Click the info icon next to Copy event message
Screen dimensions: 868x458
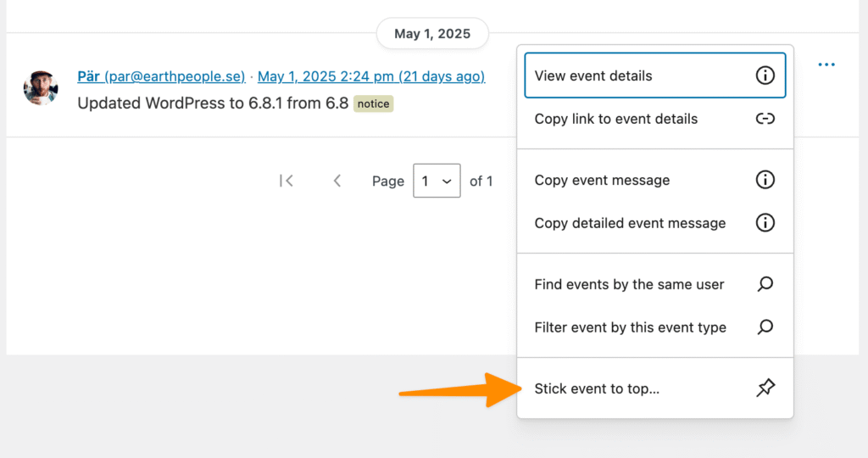[x=765, y=180]
